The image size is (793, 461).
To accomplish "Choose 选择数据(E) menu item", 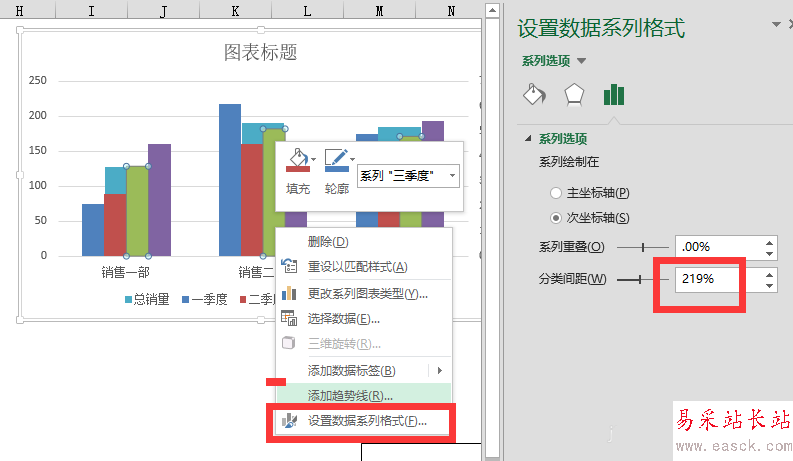I will (364, 319).
